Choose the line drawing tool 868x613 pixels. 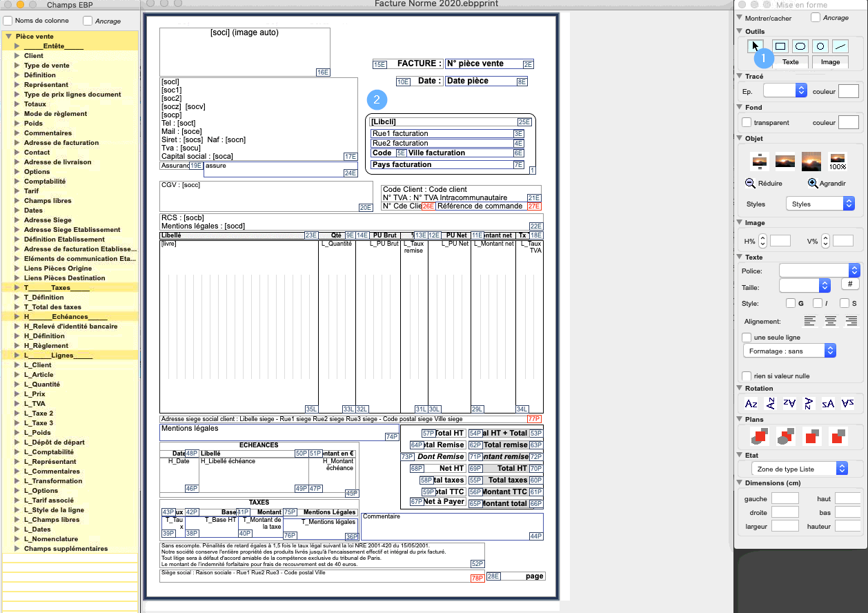[x=840, y=46]
